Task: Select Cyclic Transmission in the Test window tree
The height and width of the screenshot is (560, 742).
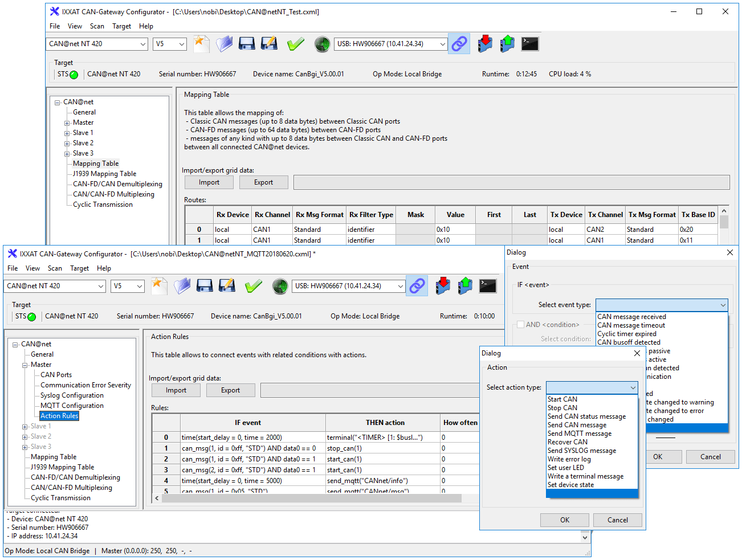Action: click(x=103, y=205)
